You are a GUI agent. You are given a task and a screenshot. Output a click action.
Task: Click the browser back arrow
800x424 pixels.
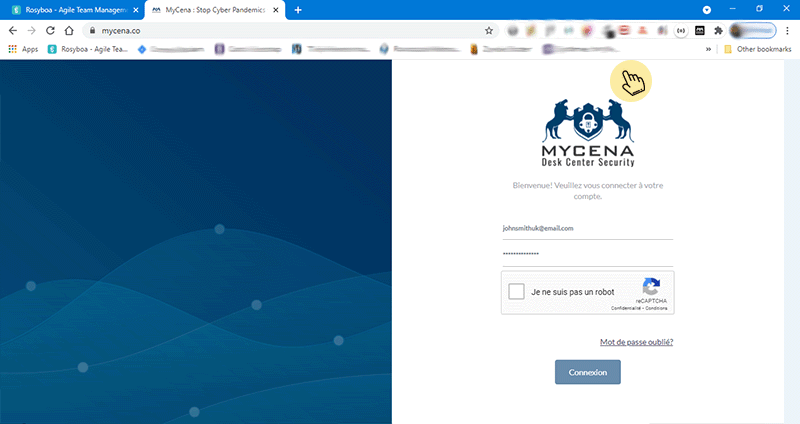12,30
